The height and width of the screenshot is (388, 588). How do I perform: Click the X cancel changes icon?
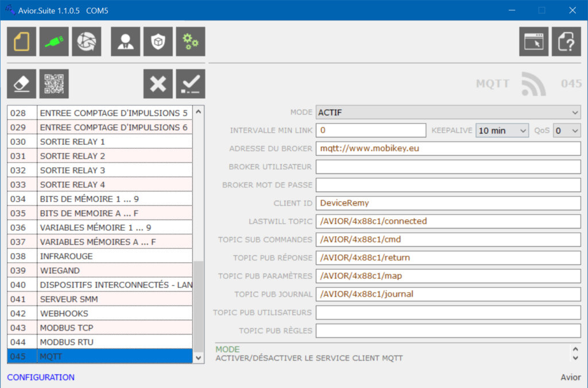(x=158, y=84)
